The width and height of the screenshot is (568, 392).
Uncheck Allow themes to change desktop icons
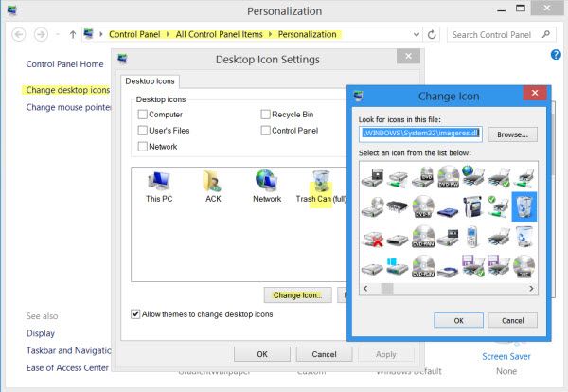135,314
